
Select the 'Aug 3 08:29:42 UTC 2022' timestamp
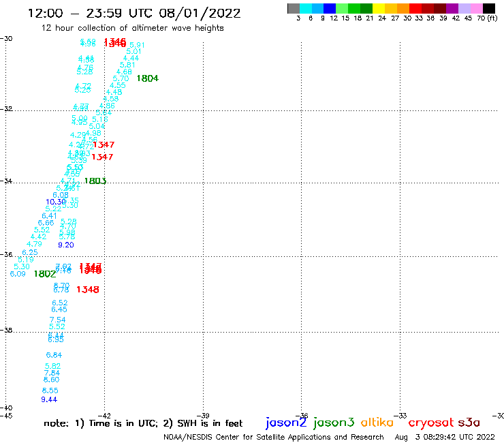click(x=445, y=438)
